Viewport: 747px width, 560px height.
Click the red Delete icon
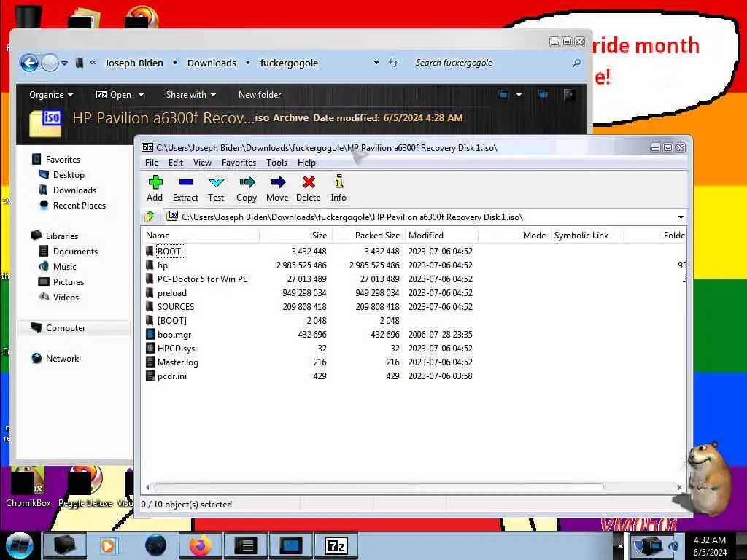pos(309,188)
